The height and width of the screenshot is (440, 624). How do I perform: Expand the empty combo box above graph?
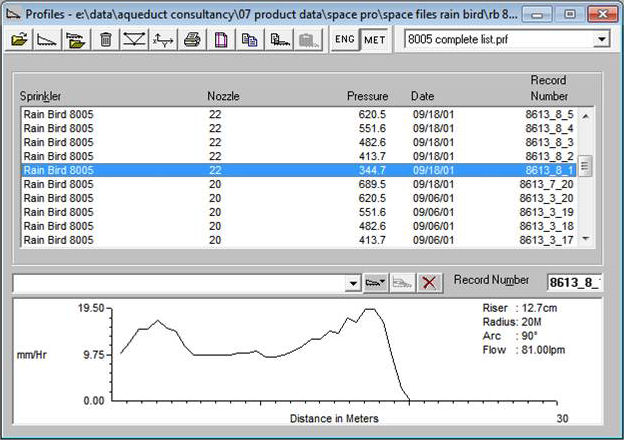pos(353,284)
